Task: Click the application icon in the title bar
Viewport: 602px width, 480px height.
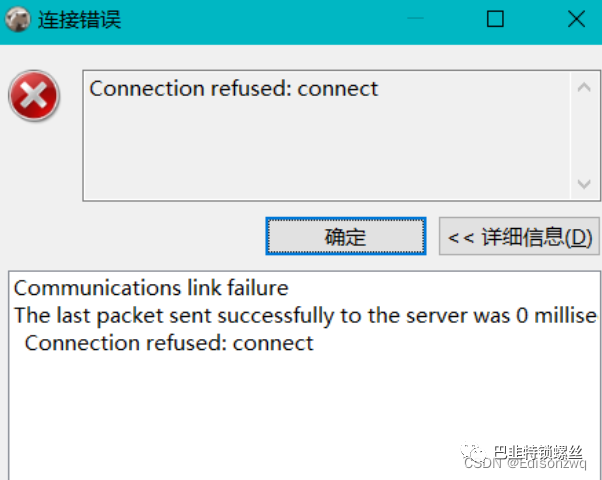Action: [x=17, y=19]
